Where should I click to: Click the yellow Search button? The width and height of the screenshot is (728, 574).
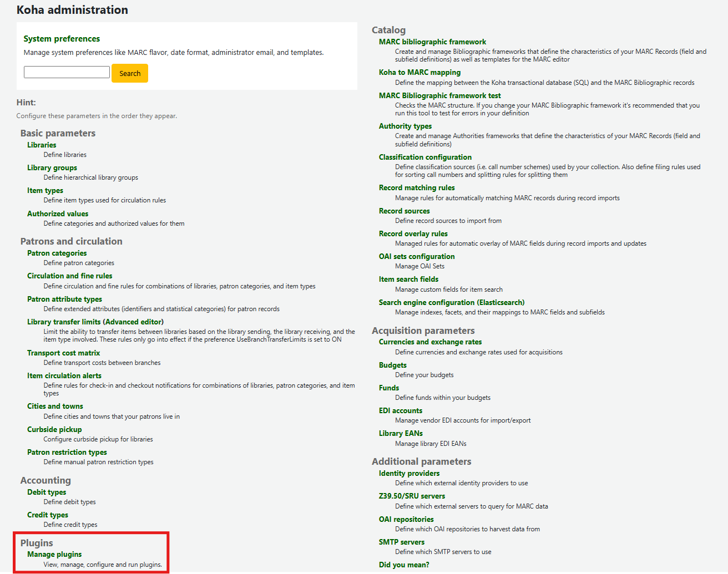click(130, 73)
